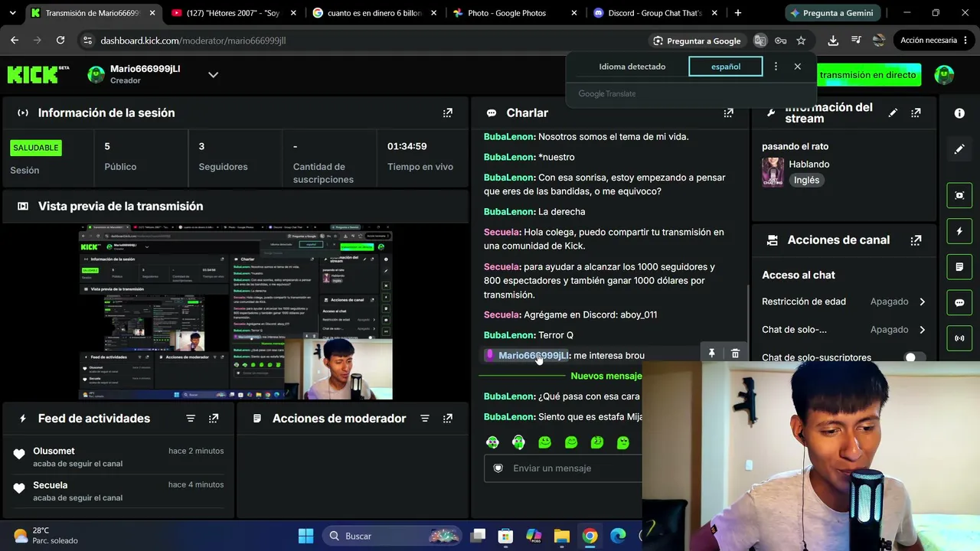Viewport: 980px width, 551px height.
Task: Pop out the Información de la sesión panel
Action: click(448, 112)
